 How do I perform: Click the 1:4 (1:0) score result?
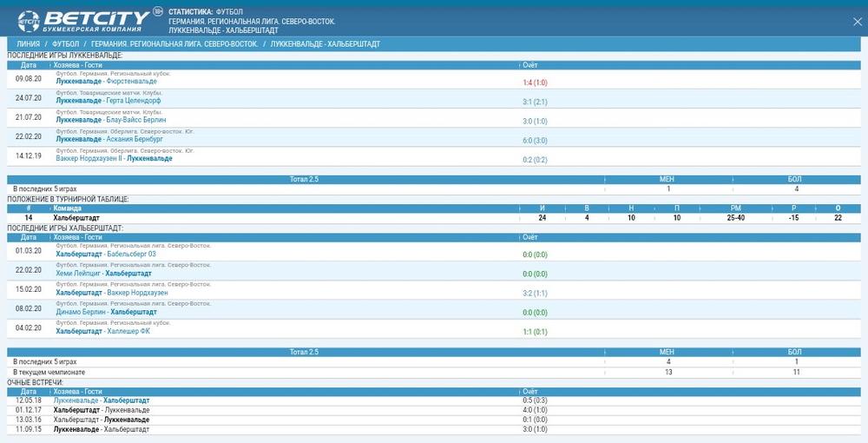tap(534, 83)
